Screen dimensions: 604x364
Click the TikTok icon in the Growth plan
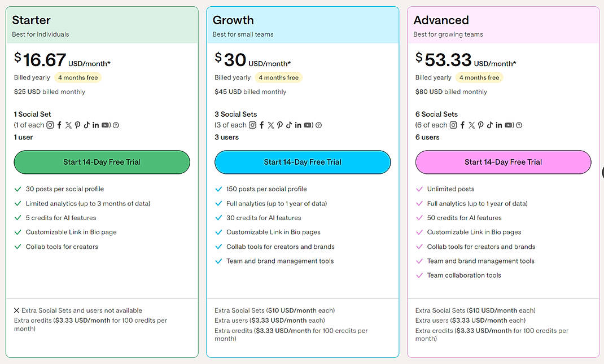pos(288,125)
